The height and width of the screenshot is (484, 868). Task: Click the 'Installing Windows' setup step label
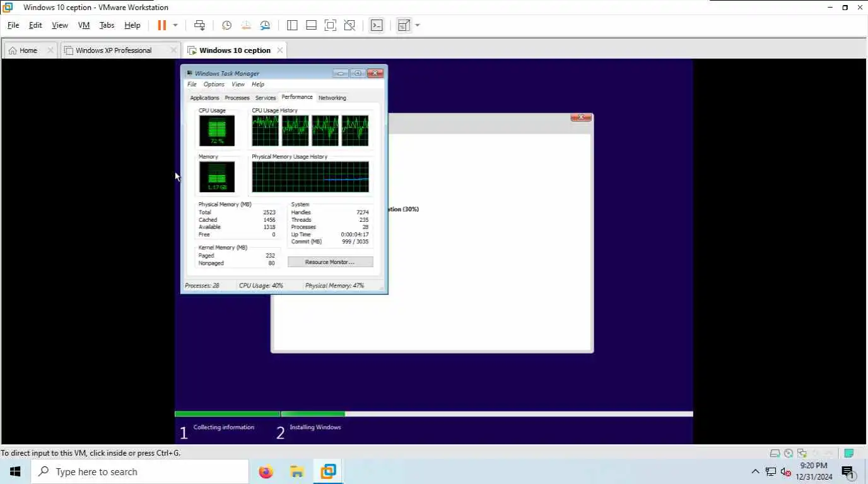pyautogui.click(x=315, y=427)
